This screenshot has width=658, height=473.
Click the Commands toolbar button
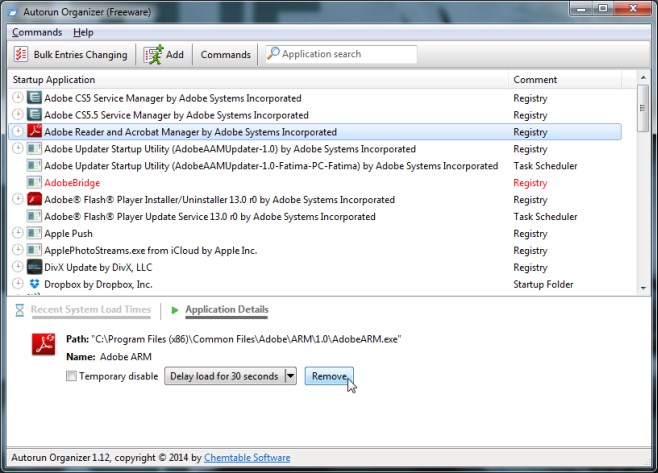pos(225,55)
